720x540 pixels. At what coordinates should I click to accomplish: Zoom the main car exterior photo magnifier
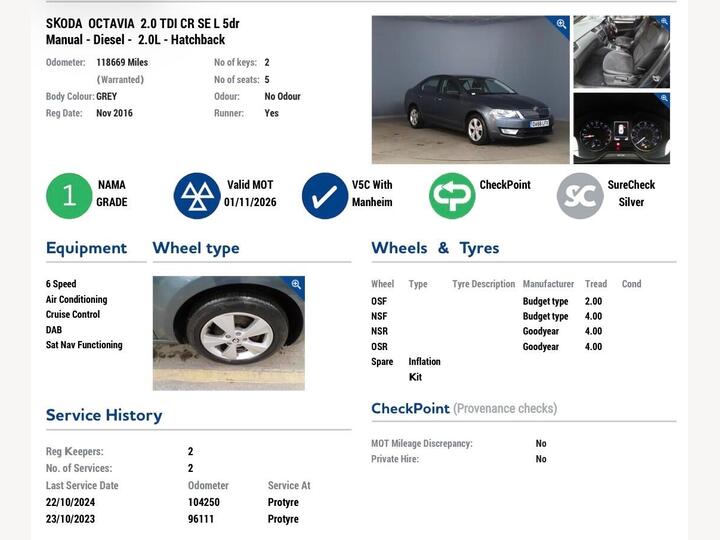[561, 24]
